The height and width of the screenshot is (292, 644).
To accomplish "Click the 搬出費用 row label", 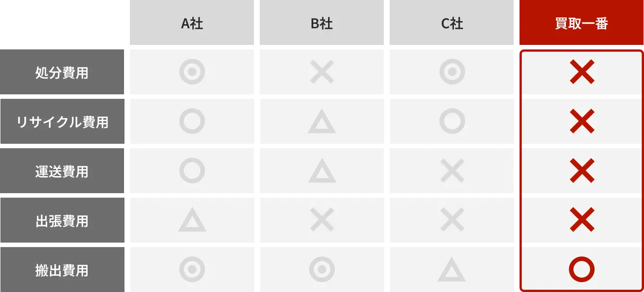I will click(62, 270).
